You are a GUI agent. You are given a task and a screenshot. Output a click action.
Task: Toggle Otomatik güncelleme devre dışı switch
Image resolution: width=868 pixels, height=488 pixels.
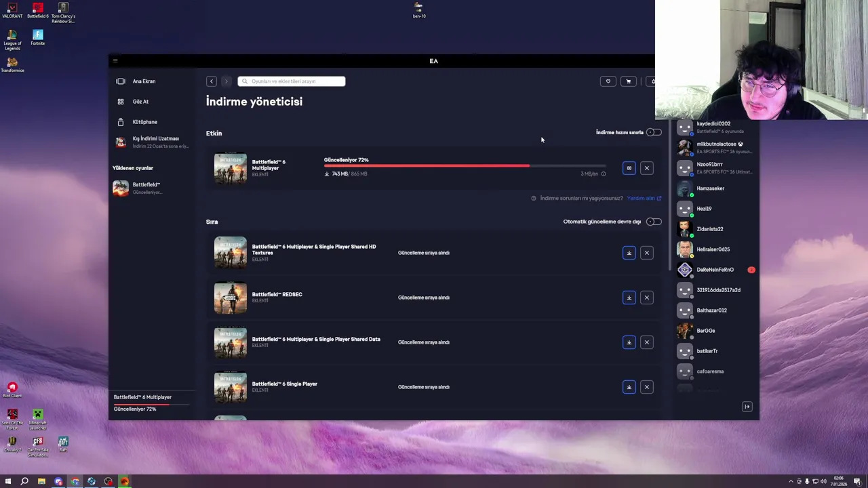pyautogui.click(x=653, y=222)
